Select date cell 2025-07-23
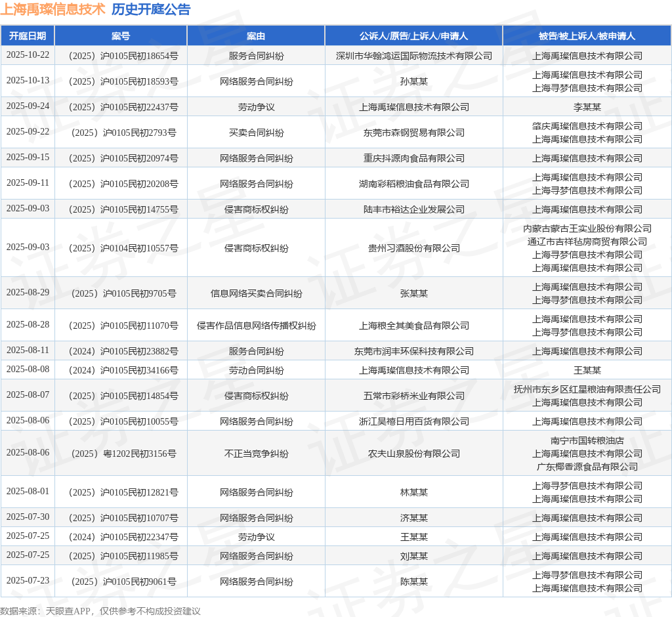Screen dimensions: 672x617 click(x=28, y=580)
